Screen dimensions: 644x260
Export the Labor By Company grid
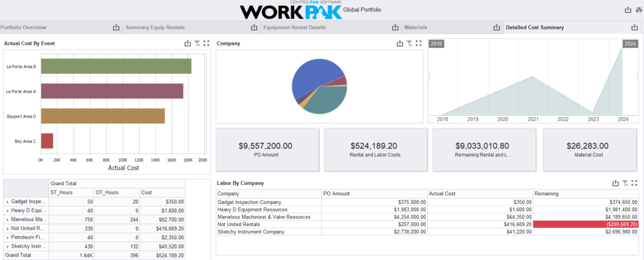(615, 183)
